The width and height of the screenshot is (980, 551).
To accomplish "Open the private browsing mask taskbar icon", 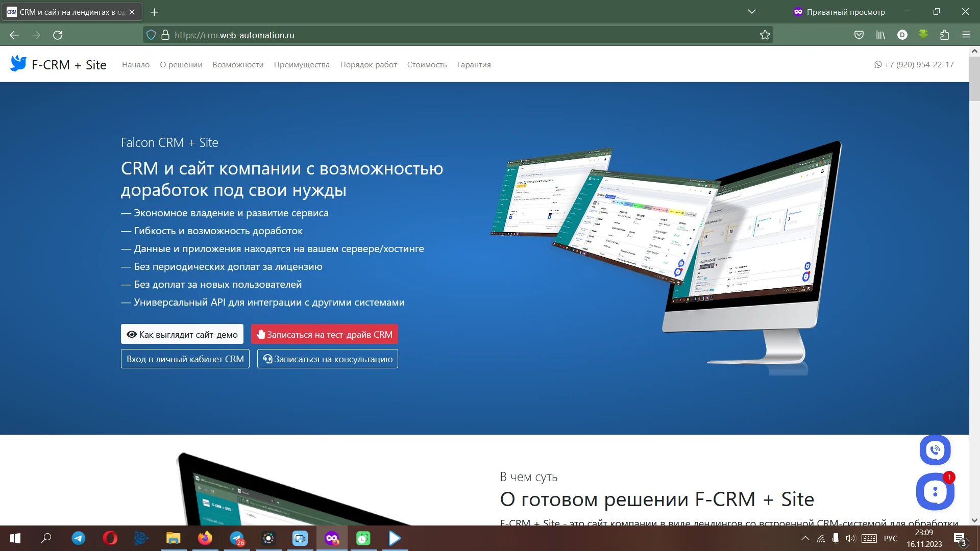I will pyautogui.click(x=332, y=538).
